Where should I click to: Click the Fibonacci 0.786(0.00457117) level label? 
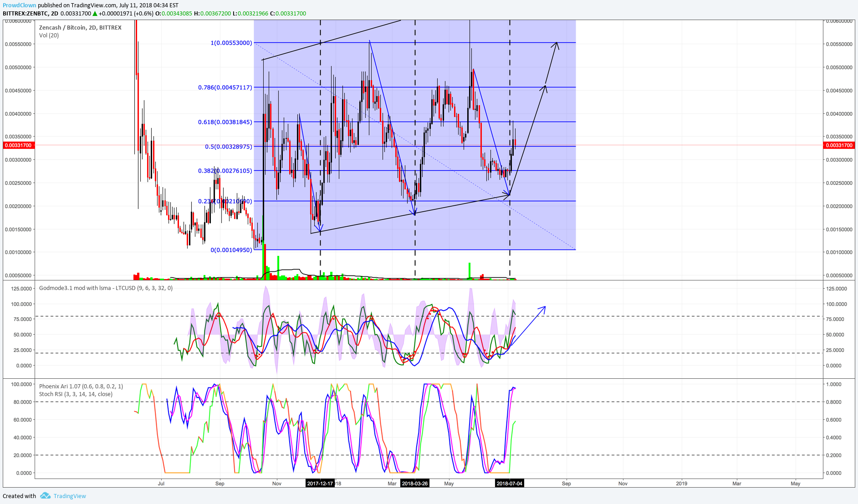click(x=225, y=87)
